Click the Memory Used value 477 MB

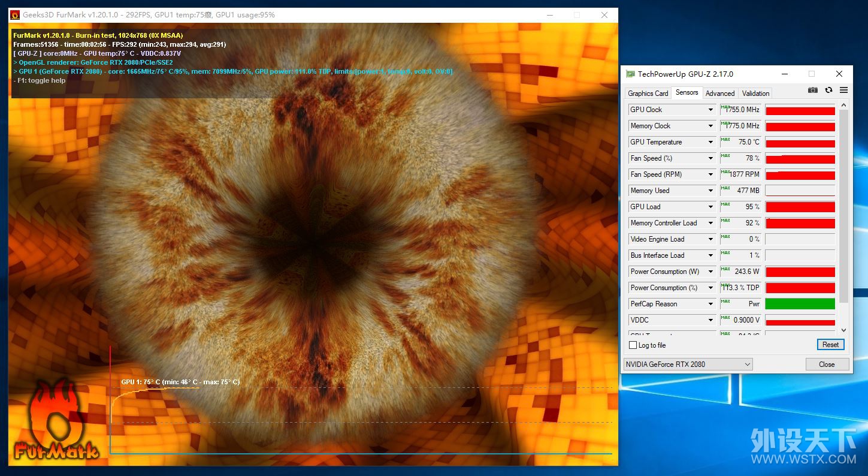[740, 191]
